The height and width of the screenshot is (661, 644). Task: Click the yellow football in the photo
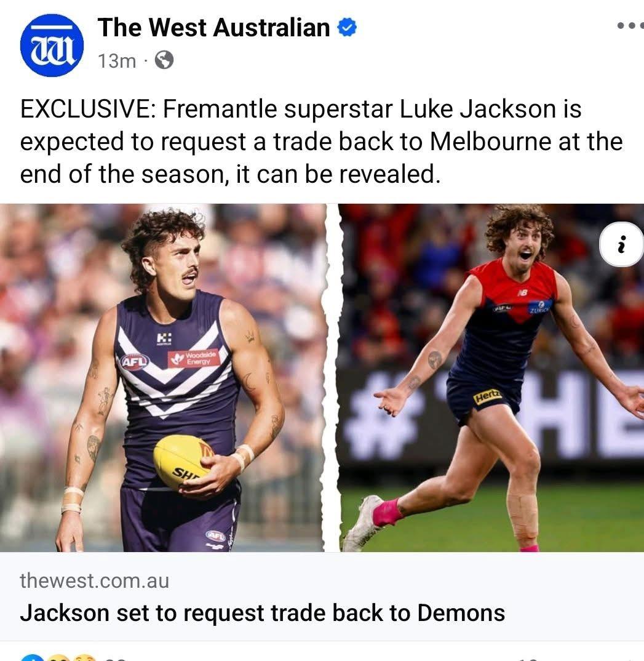(x=182, y=462)
